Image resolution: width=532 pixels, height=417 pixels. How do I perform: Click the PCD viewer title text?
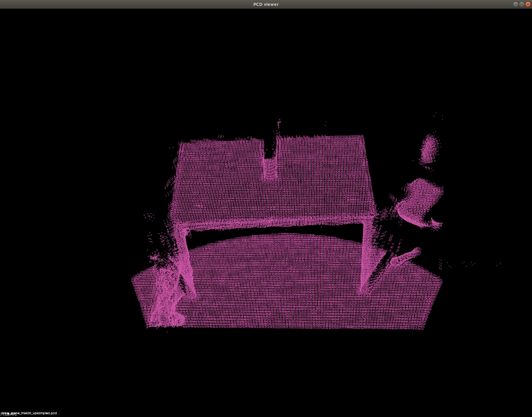265,4
